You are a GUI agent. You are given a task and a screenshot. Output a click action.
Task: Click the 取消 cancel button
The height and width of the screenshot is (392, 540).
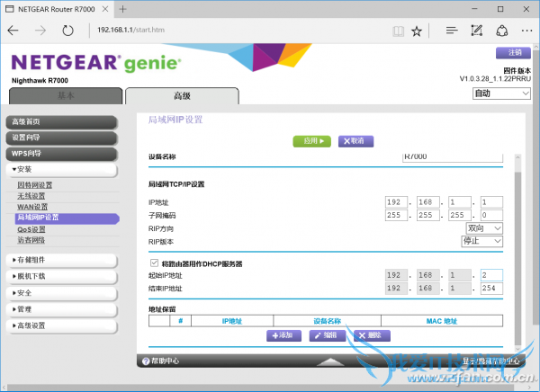pyautogui.click(x=355, y=141)
